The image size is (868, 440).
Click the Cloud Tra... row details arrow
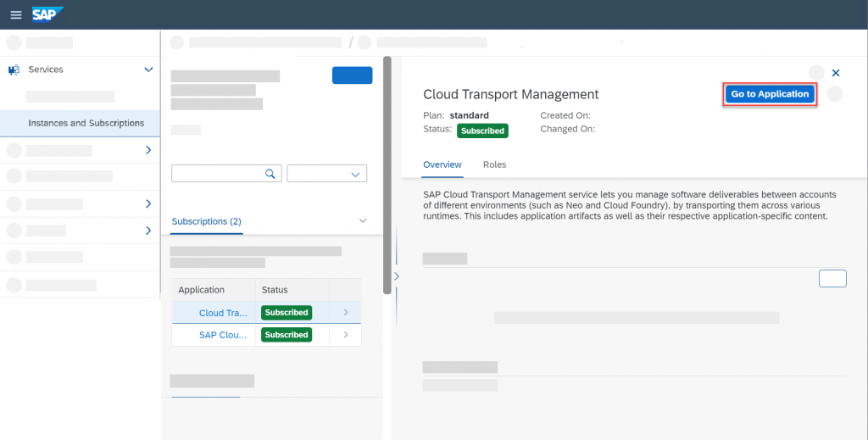tap(346, 313)
